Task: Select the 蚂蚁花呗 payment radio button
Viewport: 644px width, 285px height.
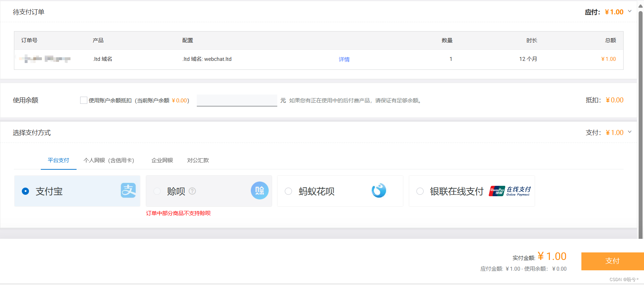Action: pos(288,191)
